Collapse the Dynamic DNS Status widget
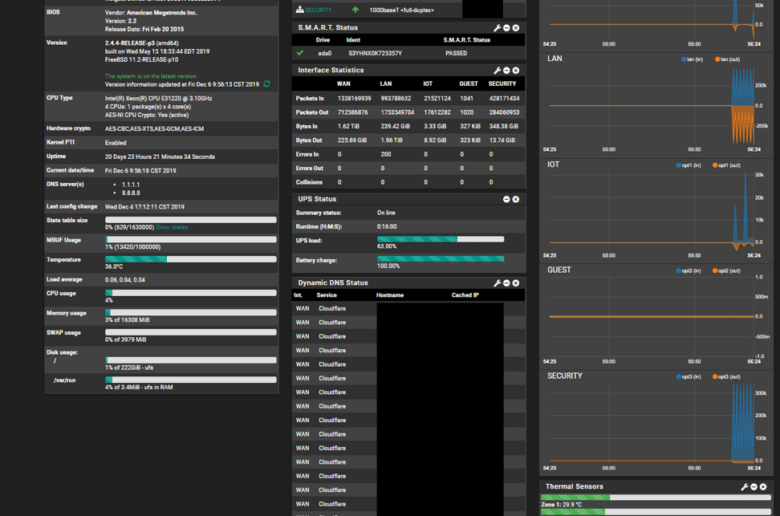This screenshot has width=780, height=516. click(506, 283)
